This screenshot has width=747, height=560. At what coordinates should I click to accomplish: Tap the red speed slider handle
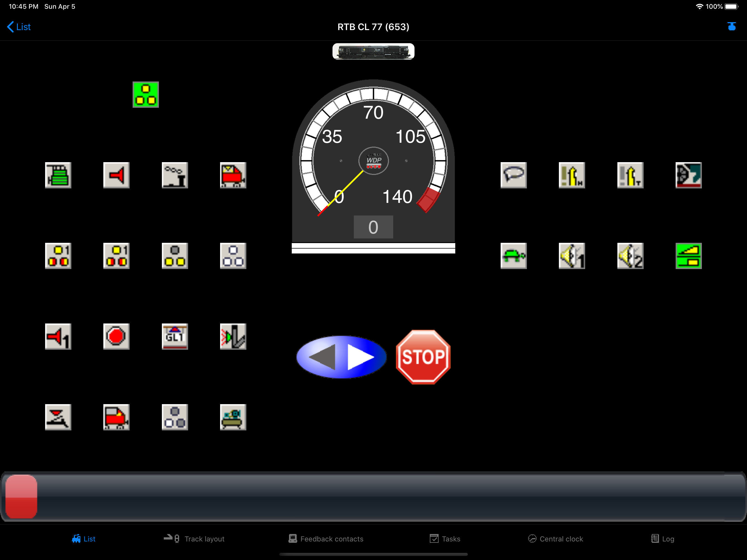coord(21,497)
